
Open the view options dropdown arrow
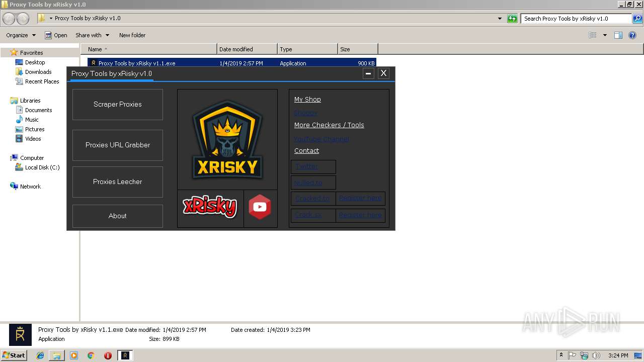pyautogui.click(x=605, y=35)
